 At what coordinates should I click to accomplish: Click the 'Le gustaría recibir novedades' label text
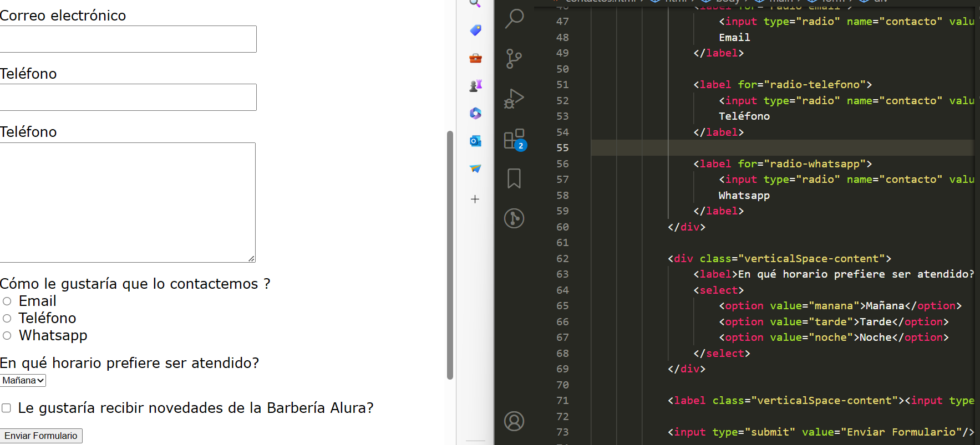(x=196, y=408)
